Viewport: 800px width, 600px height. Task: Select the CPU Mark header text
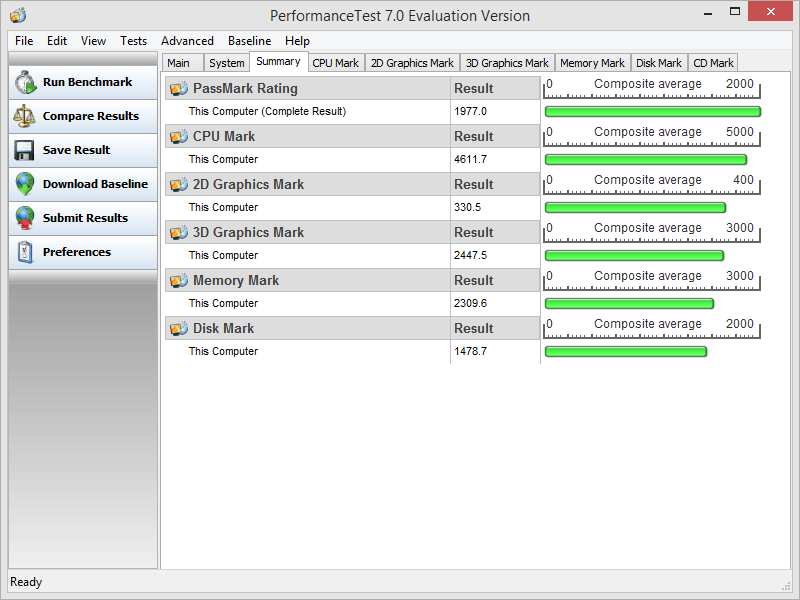click(224, 136)
